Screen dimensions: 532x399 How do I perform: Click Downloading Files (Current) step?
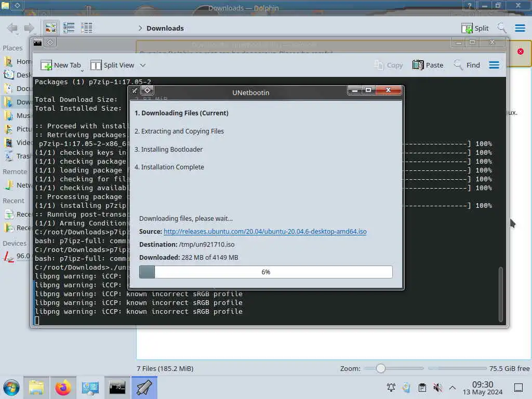coord(181,113)
